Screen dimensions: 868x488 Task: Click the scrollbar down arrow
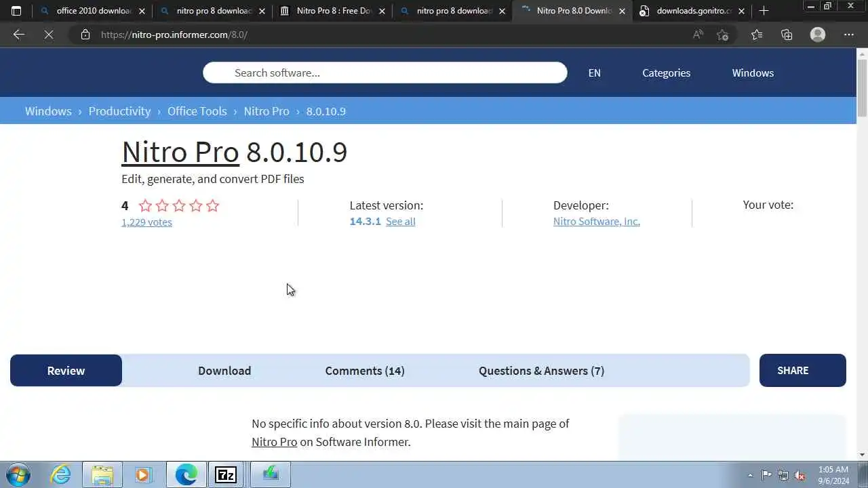click(x=862, y=455)
